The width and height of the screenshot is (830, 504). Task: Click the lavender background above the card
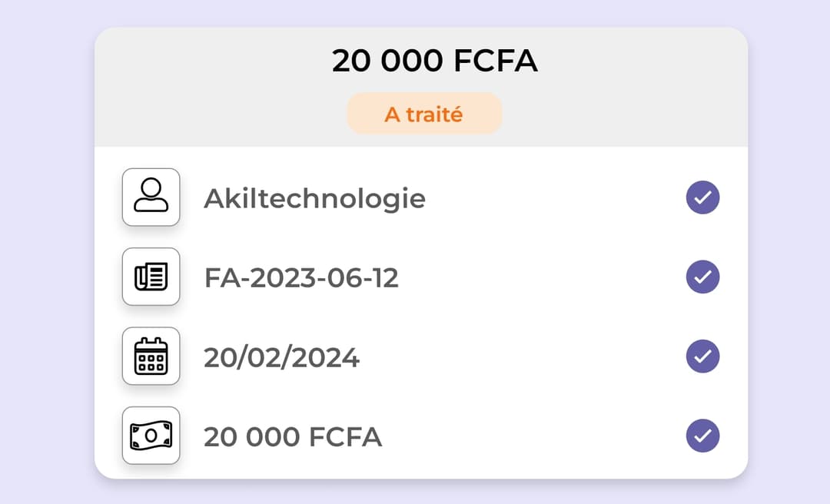pyautogui.click(x=415, y=12)
